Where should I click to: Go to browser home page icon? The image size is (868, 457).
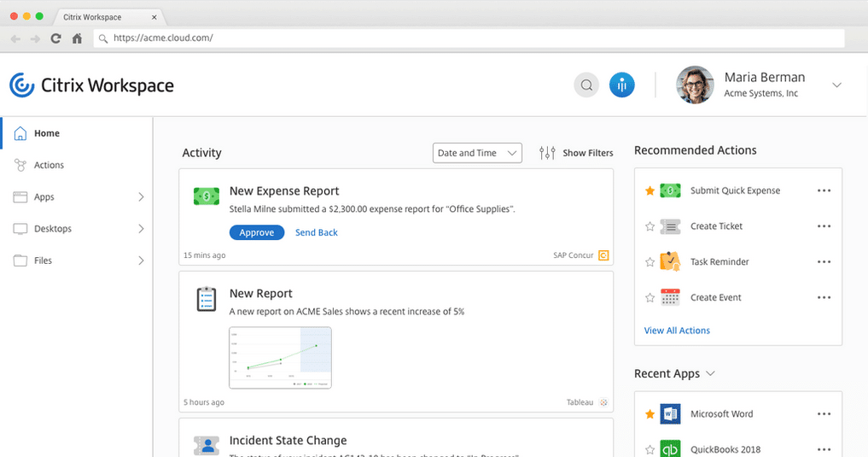click(77, 38)
